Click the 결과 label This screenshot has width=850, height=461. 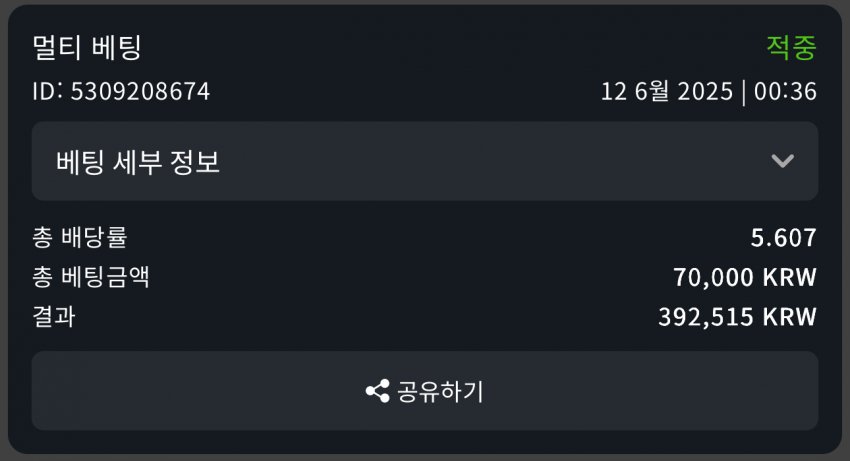[x=54, y=317]
